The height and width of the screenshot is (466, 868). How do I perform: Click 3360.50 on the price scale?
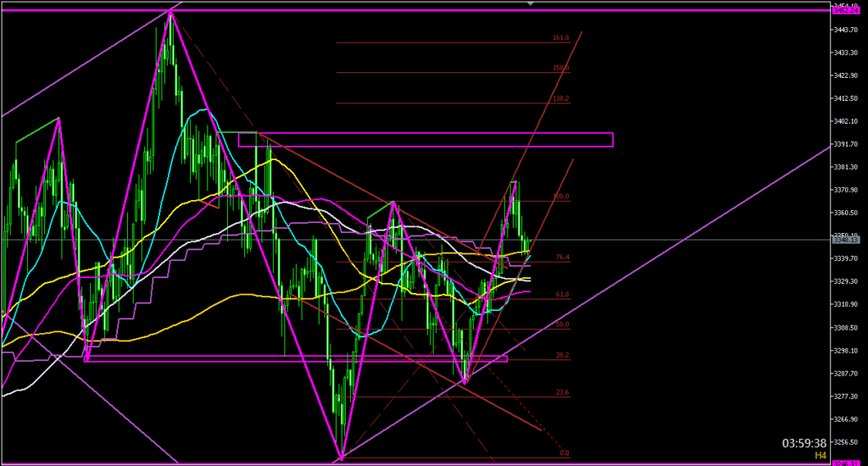847,213
